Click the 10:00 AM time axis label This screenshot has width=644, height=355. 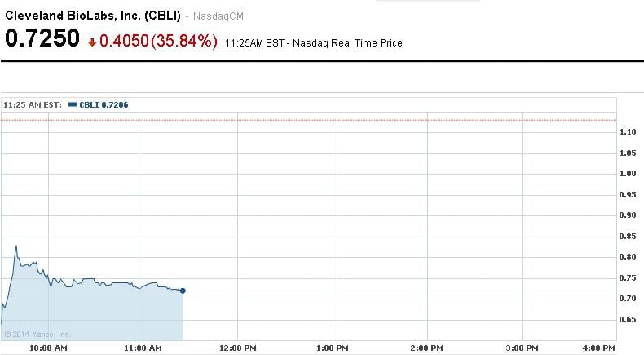coord(48,348)
